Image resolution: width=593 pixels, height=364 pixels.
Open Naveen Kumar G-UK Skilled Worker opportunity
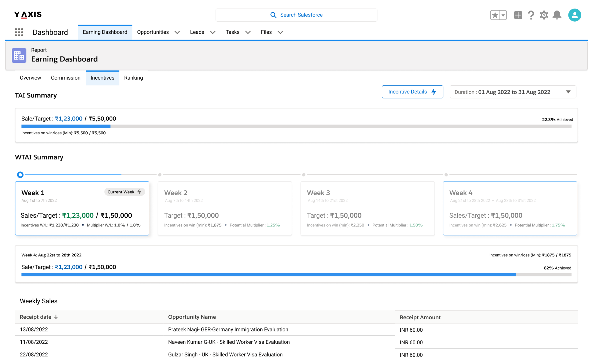(x=229, y=342)
